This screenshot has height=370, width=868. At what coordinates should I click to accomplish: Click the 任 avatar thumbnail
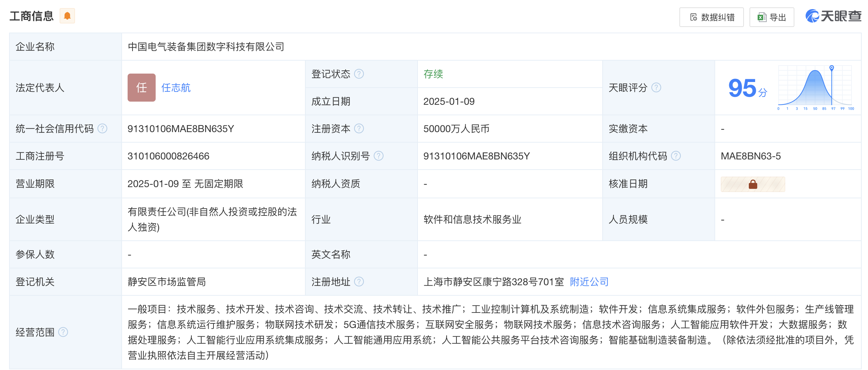click(141, 88)
